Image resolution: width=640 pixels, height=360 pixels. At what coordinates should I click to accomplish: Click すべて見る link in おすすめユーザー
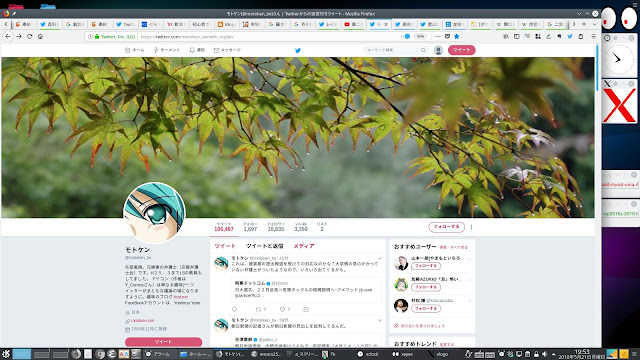pos(459,247)
